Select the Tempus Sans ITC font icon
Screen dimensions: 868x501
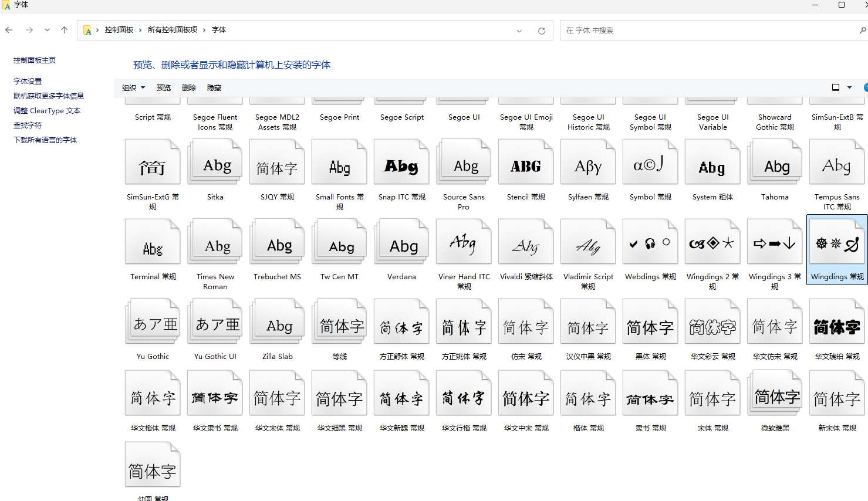click(836, 163)
